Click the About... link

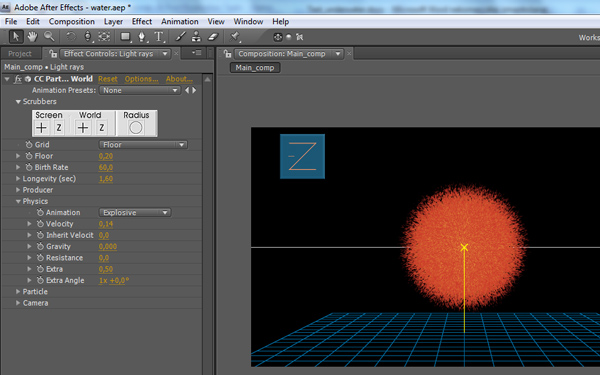179,79
